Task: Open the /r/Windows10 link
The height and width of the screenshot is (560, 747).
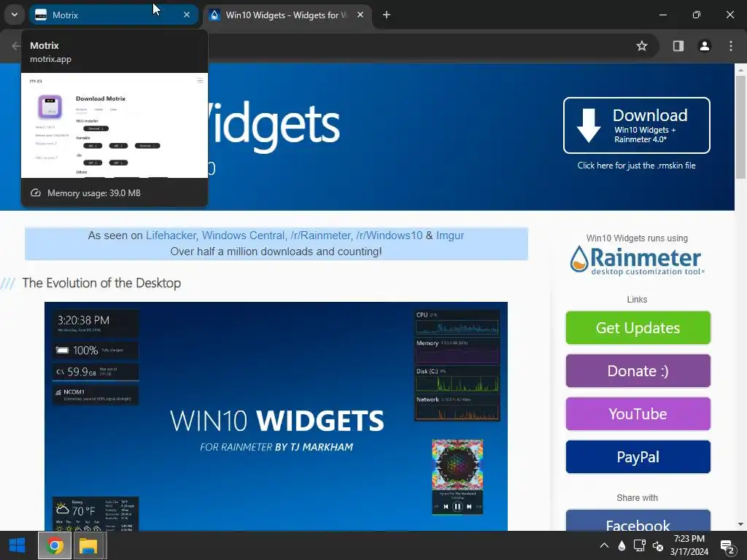Action: pos(390,236)
